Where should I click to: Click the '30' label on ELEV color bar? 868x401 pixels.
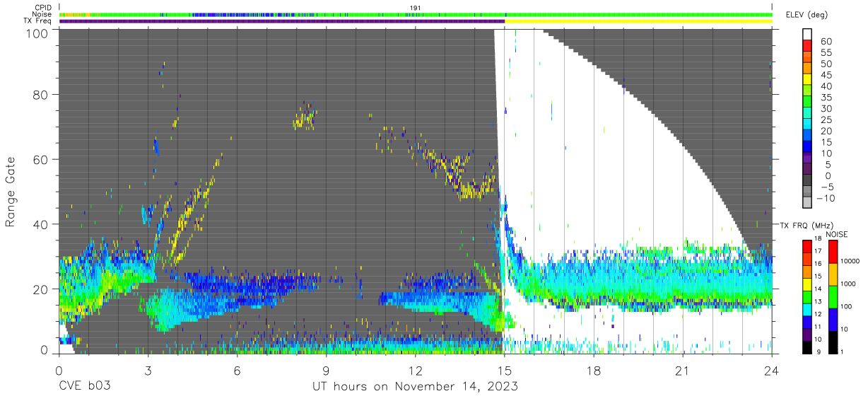pyautogui.click(x=825, y=109)
